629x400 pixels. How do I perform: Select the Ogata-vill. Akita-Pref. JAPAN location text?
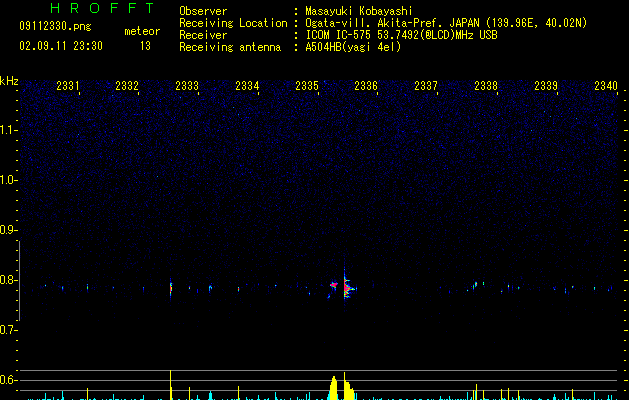[446, 23]
